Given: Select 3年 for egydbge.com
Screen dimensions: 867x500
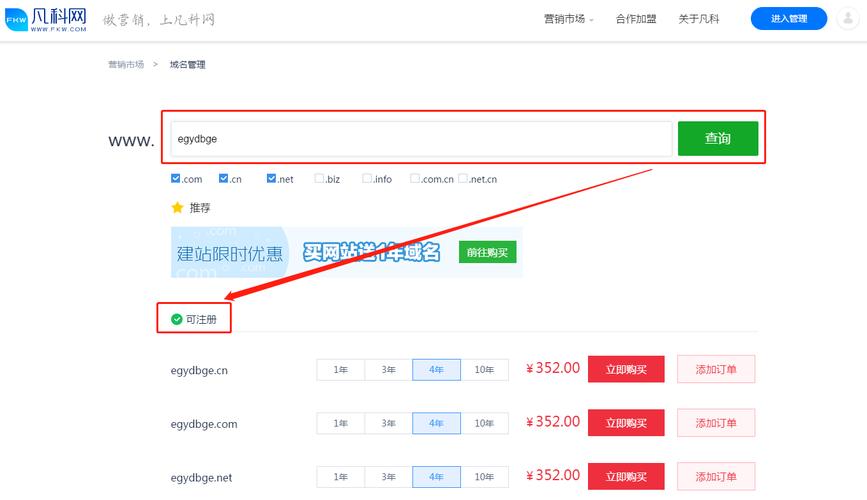Looking at the screenshot, I should (388, 423).
